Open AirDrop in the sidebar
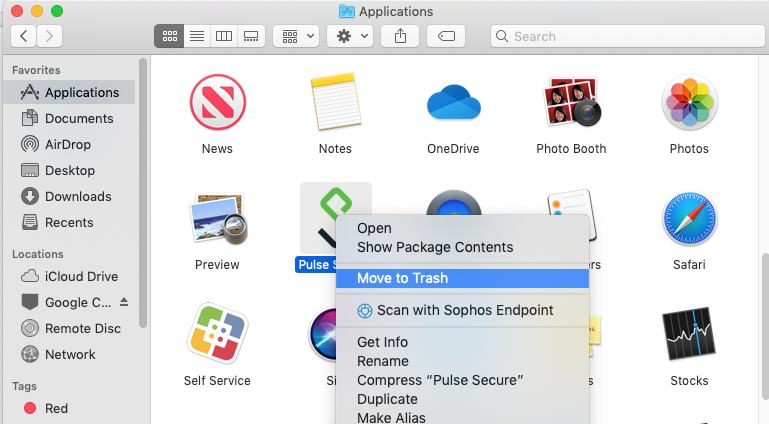Viewport: 769px width, 424px height. pyautogui.click(x=70, y=145)
